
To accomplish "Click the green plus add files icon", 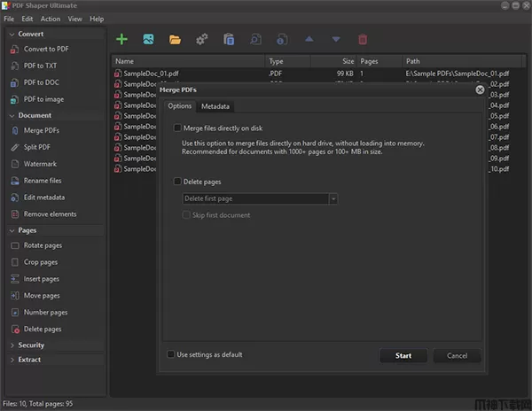I will [x=122, y=39].
